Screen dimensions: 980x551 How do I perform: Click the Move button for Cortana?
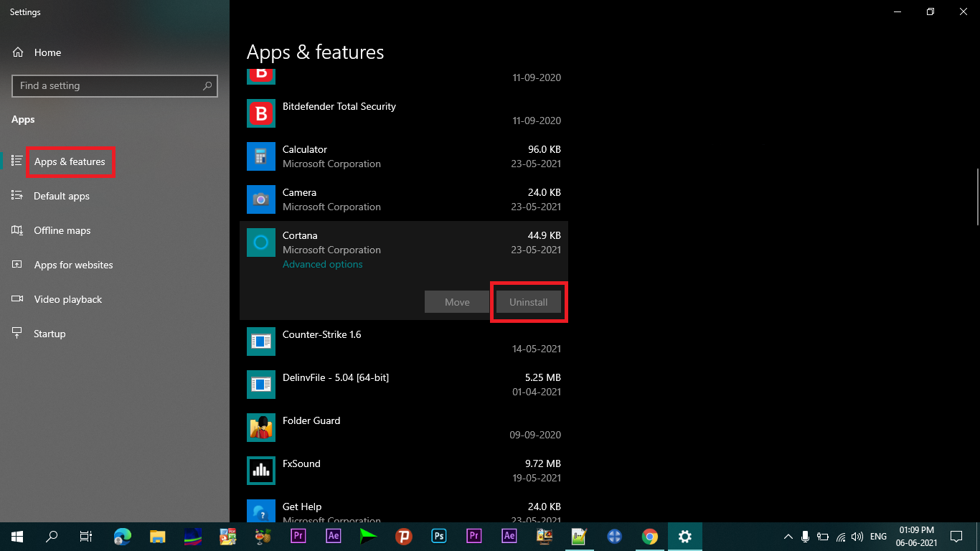(457, 302)
